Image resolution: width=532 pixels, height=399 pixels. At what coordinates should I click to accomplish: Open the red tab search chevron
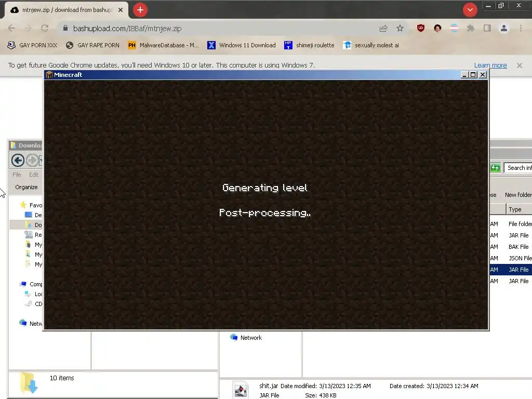[x=470, y=10]
